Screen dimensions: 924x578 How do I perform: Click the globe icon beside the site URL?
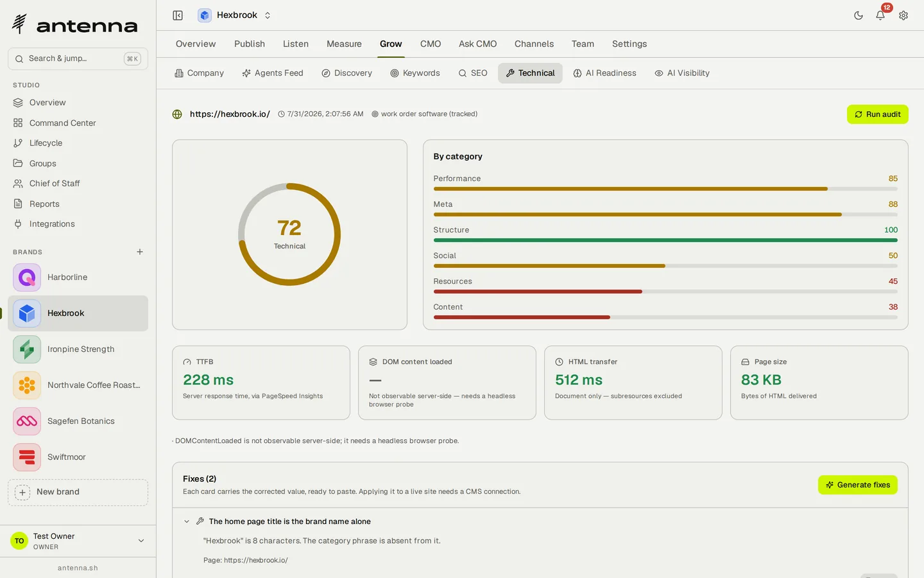[177, 114]
